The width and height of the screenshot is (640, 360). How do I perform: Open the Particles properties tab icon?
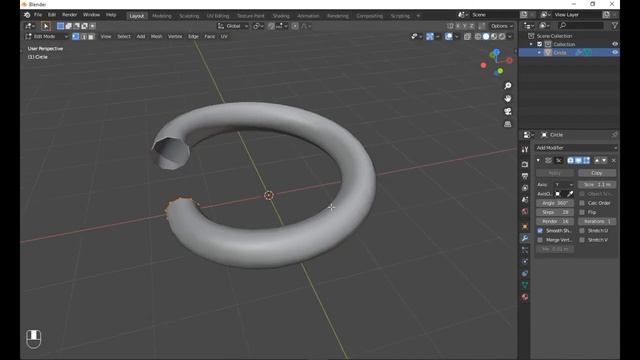coord(525,250)
